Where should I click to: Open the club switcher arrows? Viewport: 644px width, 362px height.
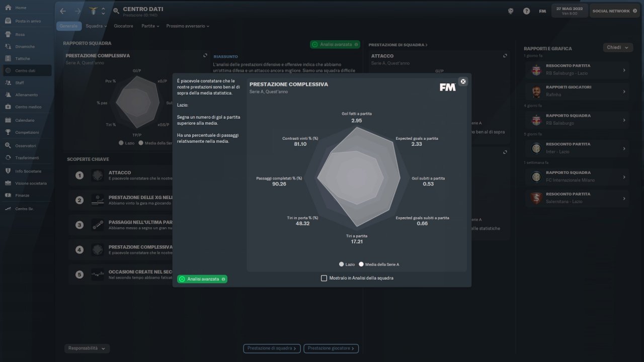pyautogui.click(x=103, y=11)
